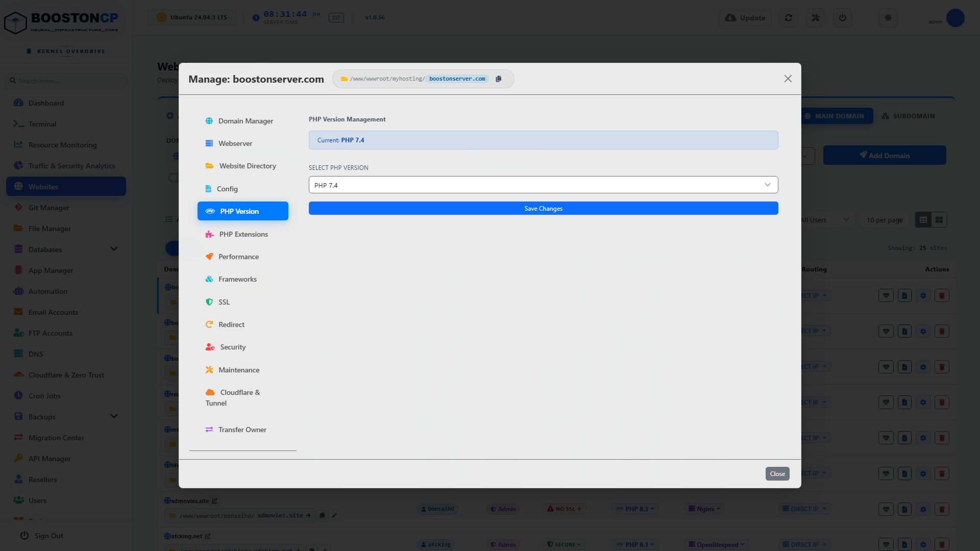Open Automation page
Image resolution: width=980 pixels, height=551 pixels.
coord(66,291)
